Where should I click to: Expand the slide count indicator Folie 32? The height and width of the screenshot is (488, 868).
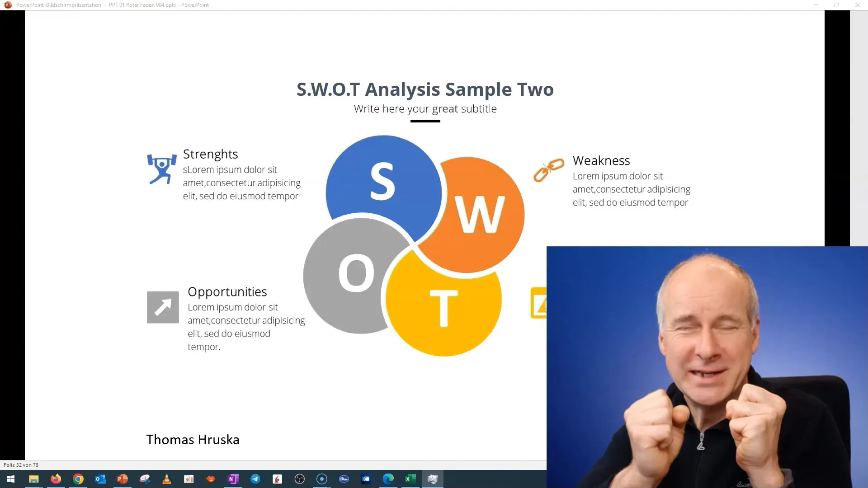20,465
